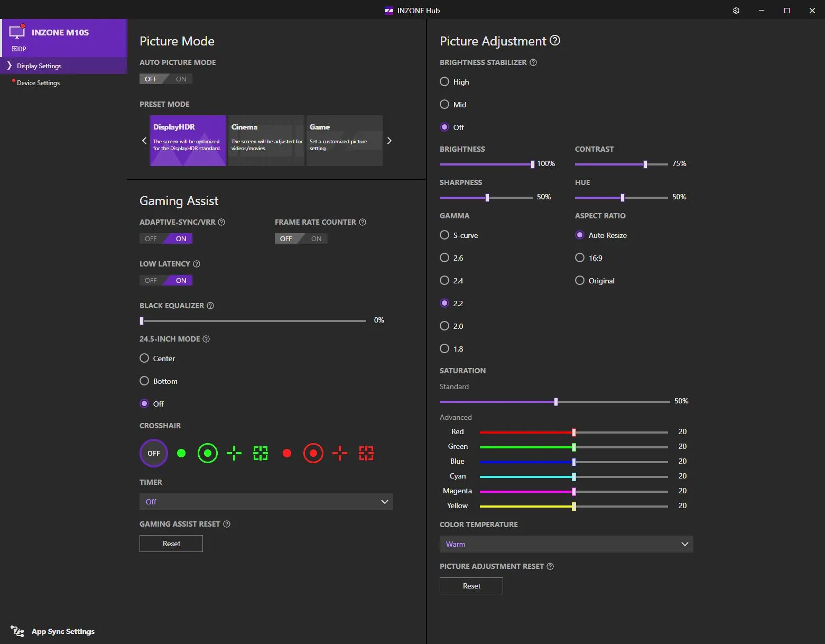Open App Sync Settings
This screenshot has height=644, width=825.
coord(52,631)
